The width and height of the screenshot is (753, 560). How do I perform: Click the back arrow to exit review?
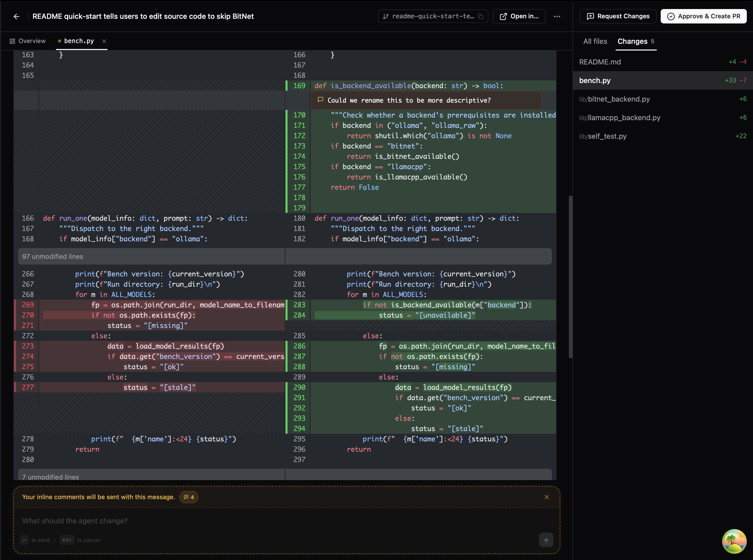tap(17, 16)
